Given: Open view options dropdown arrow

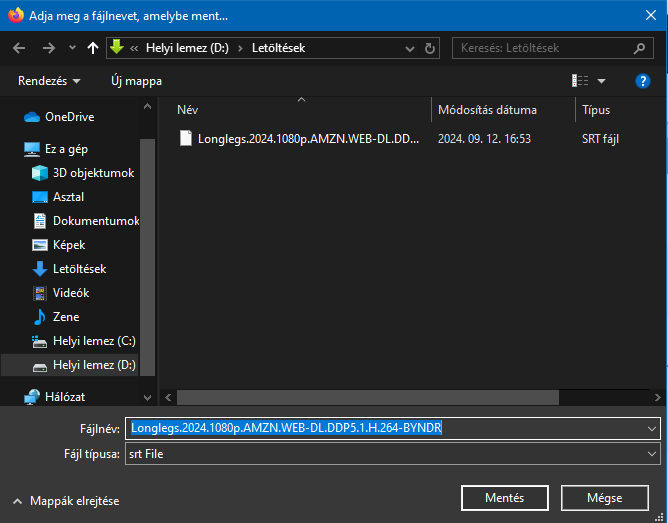Looking at the screenshot, I should pos(601,81).
